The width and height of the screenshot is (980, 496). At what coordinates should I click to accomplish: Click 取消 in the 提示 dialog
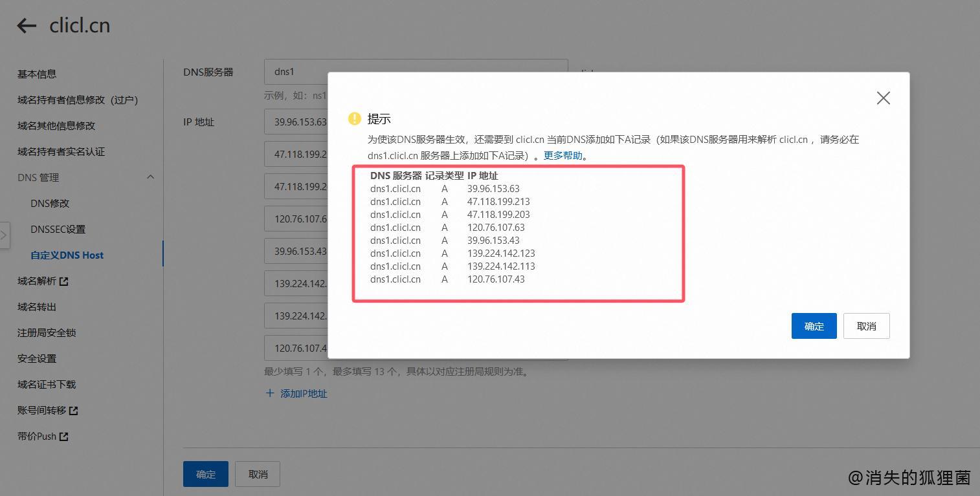(866, 326)
